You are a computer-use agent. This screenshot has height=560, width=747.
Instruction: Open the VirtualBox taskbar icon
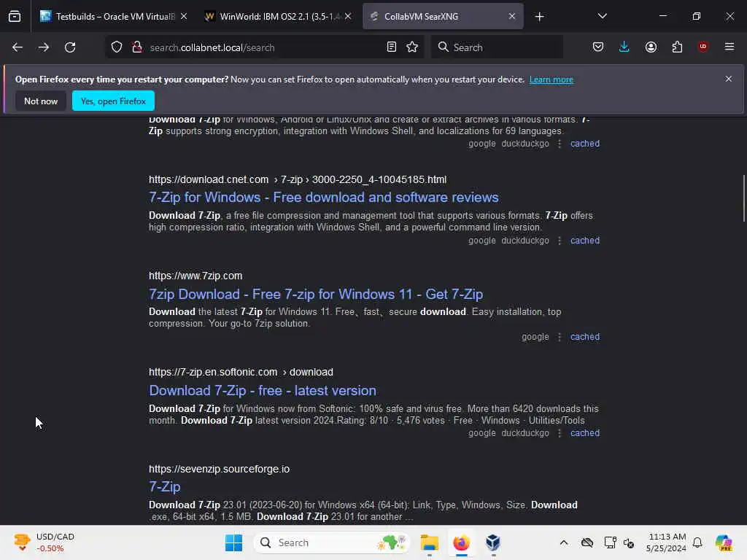[x=493, y=542]
